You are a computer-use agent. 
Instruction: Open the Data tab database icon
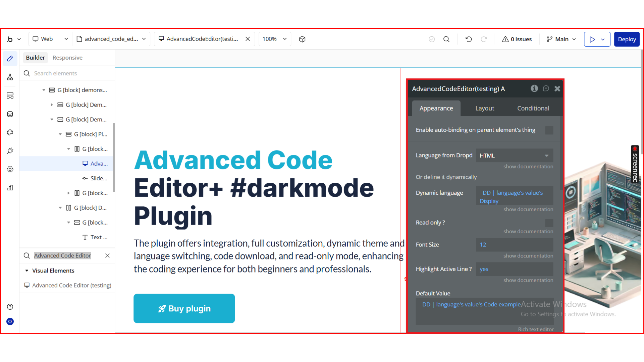tap(10, 114)
